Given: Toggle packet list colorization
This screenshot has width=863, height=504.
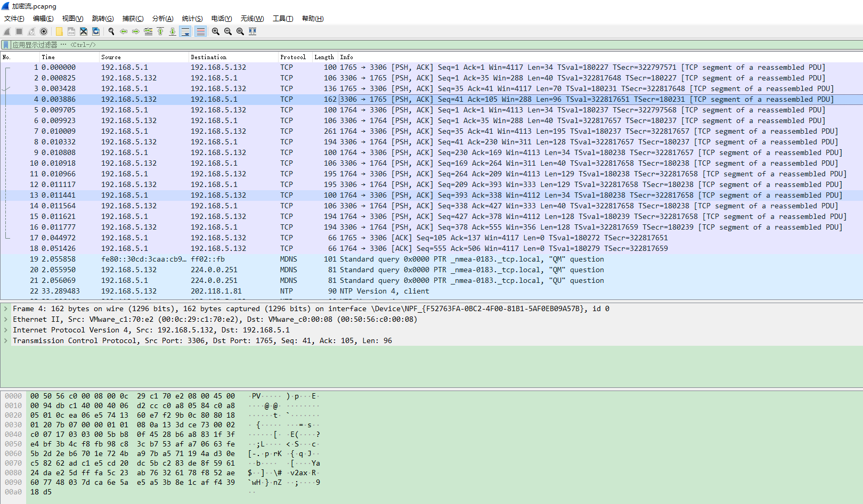Looking at the screenshot, I should 200,31.
